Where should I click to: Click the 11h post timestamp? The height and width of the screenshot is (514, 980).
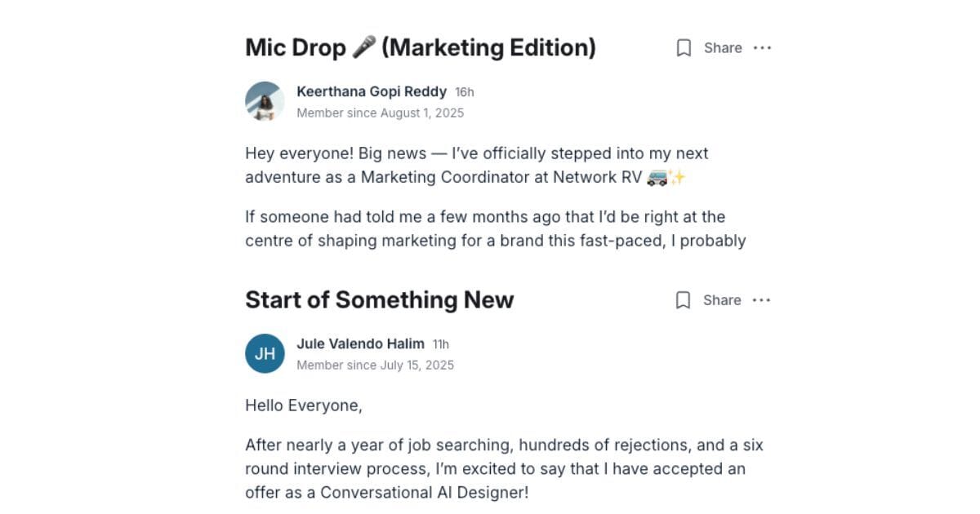(441, 344)
